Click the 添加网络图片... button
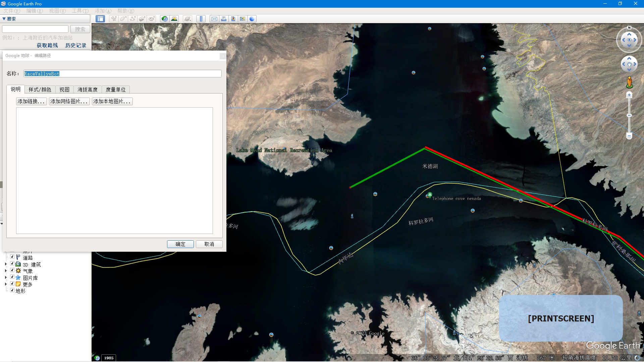 point(69,101)
